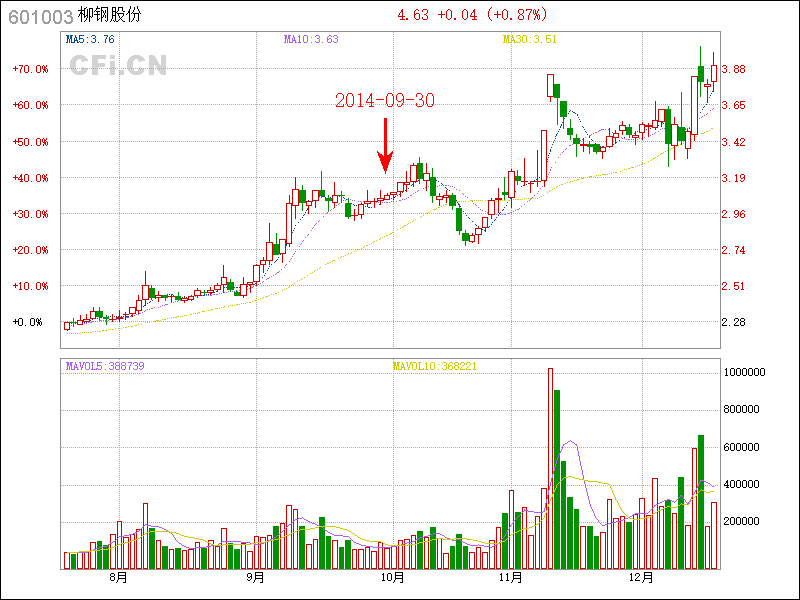Screen dimensions: 800x600
Task: Click the 200000 volume axis value
Action: (x=742, y=521)
